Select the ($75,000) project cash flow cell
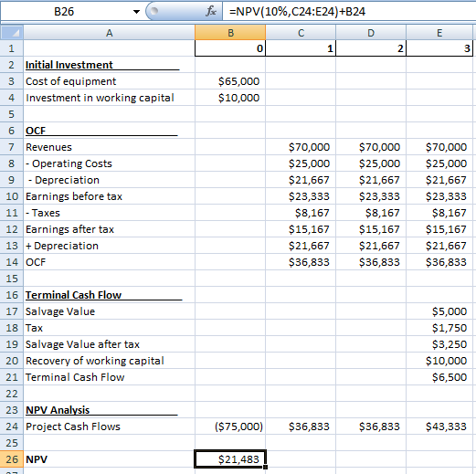Screen dimensions: 476x474 click(230, 427)
